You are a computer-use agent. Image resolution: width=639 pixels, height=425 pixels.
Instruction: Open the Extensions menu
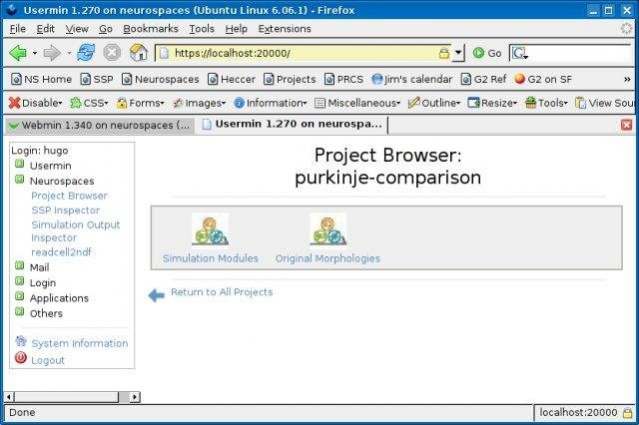pyautogui.click(x=284, y=29)
